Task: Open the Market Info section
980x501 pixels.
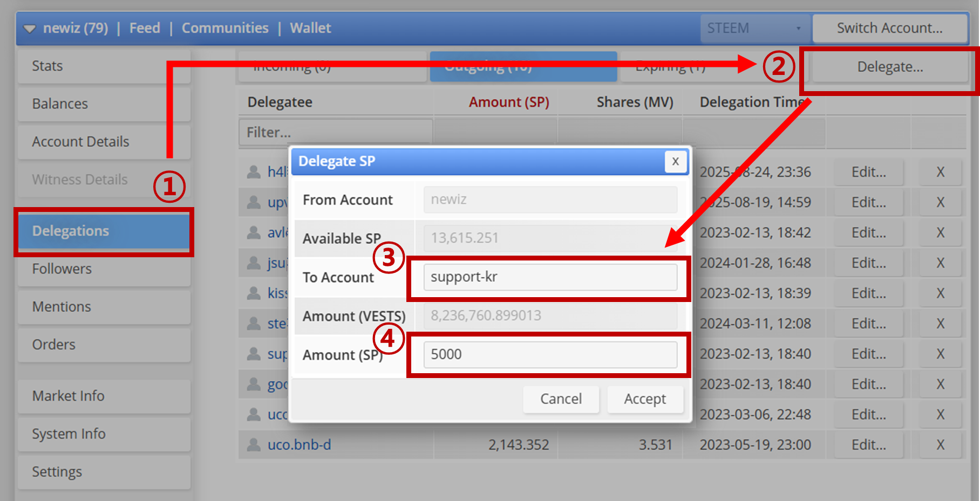Action: click(x=104, y=396)
